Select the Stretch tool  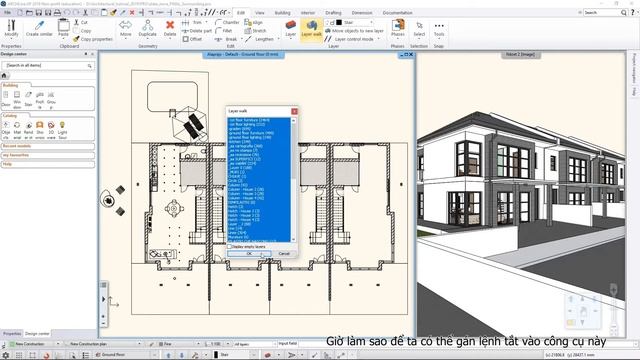256,31
